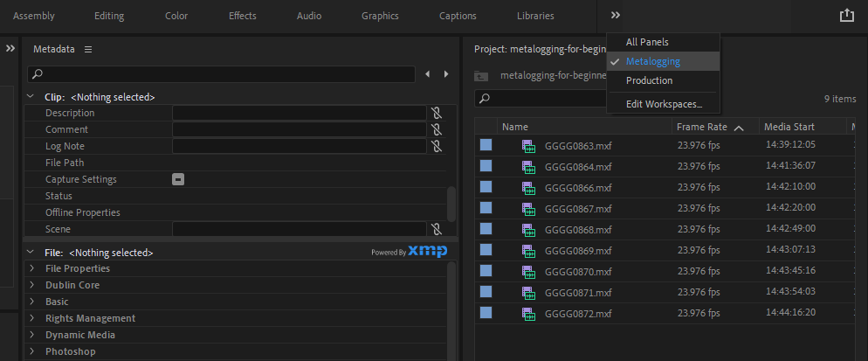Click into the Comment text field

click(x=300, y=129)
